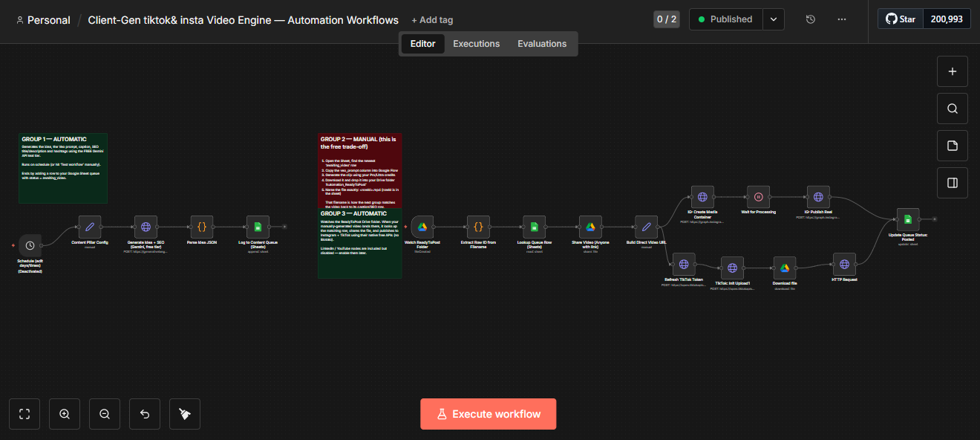Expand the Published status dropdown arrow

coord(774,19)
